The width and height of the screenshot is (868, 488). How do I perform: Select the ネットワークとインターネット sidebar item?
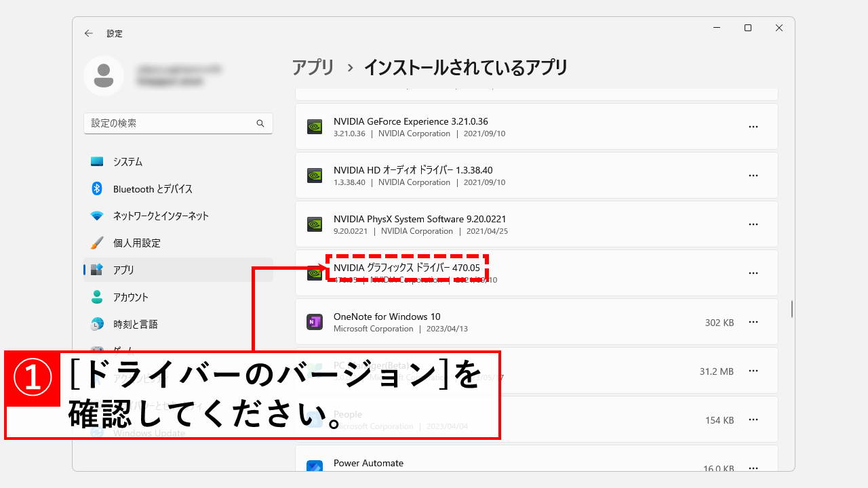pos(161,216)
